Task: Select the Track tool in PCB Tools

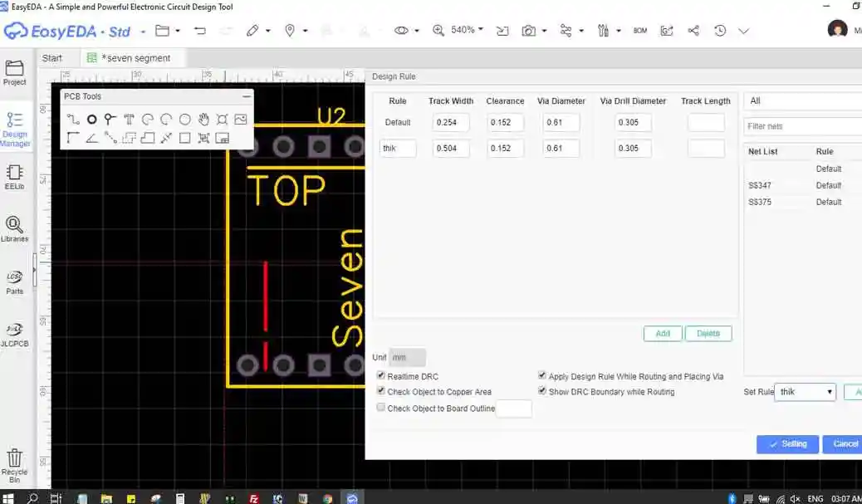Action: point(73,119)
